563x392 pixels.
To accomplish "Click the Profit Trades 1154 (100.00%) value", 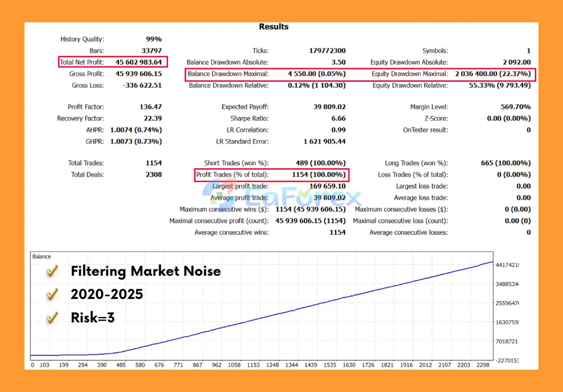I will (x=318, y=175).
